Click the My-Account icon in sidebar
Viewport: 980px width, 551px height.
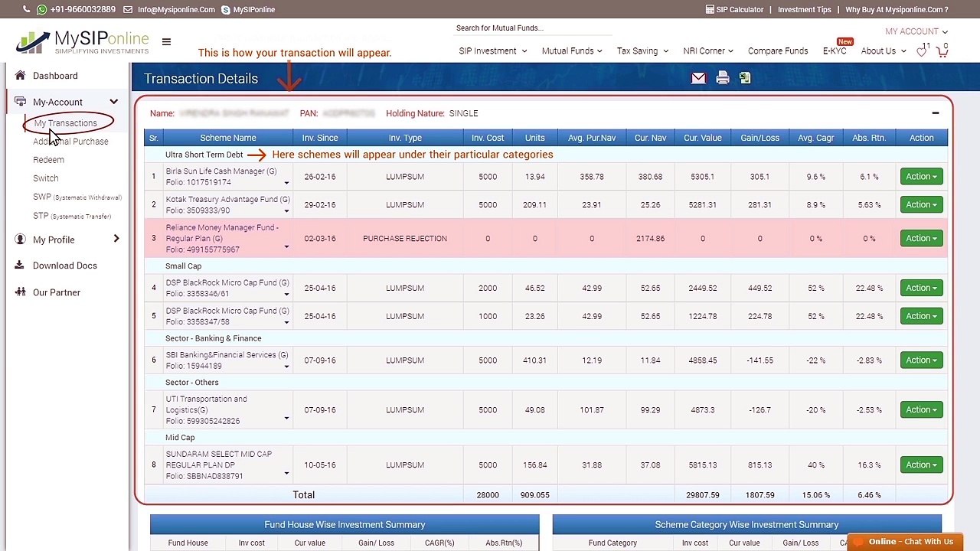click(x=20, y=101)
